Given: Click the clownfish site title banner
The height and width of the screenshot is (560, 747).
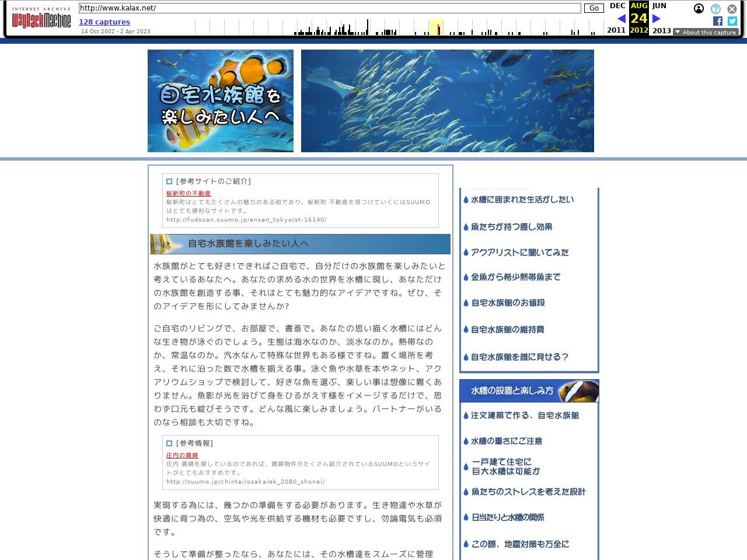Looking at the screenshot, I should pyautogui.click(x=221, y=101).
